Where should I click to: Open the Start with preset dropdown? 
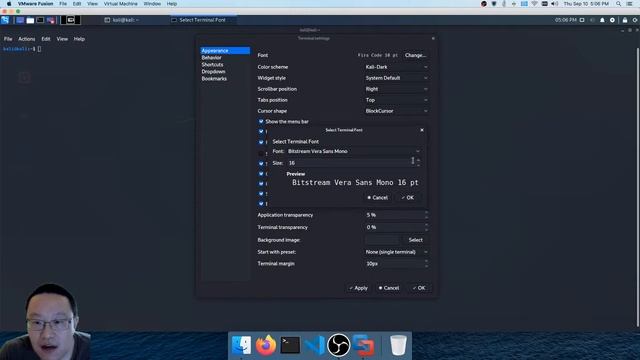[396, 252]
